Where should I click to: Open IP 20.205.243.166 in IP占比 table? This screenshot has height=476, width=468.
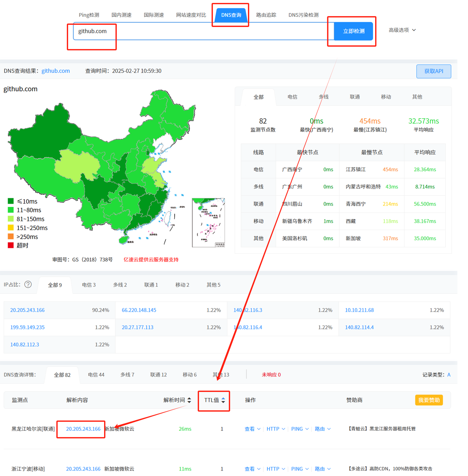point(27,310)
